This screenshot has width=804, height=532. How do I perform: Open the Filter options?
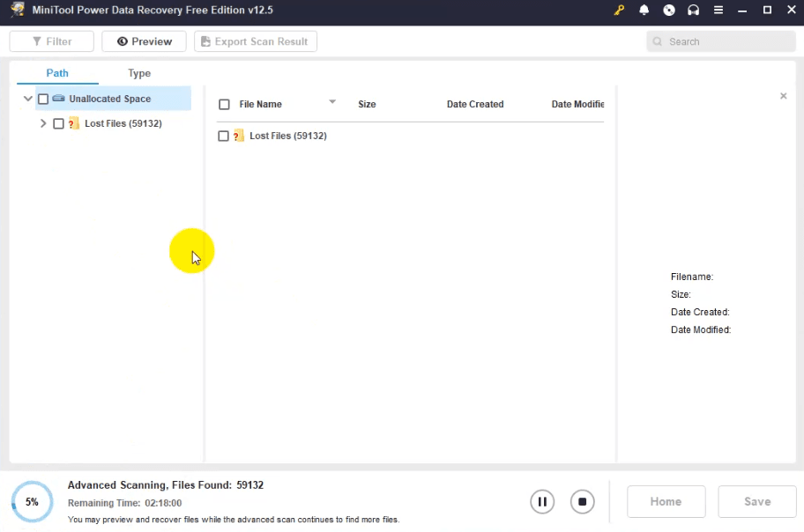pos(52,41)
